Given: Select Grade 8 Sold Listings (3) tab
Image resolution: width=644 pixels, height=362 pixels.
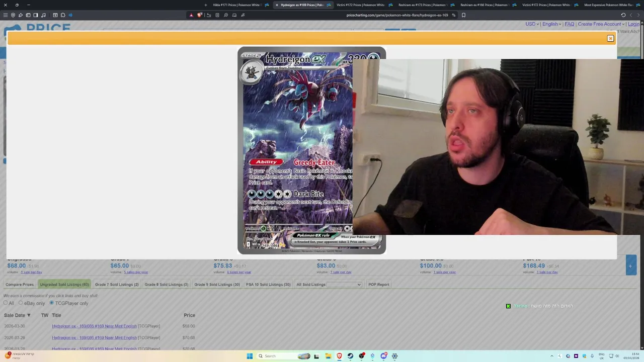Looking at the screenshot, I should coord(167,285).
